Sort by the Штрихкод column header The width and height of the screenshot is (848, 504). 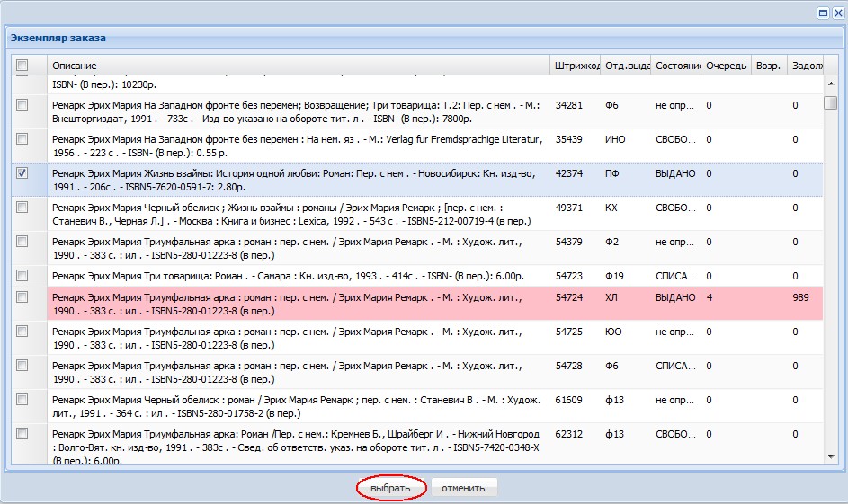(x=576, y=66)
